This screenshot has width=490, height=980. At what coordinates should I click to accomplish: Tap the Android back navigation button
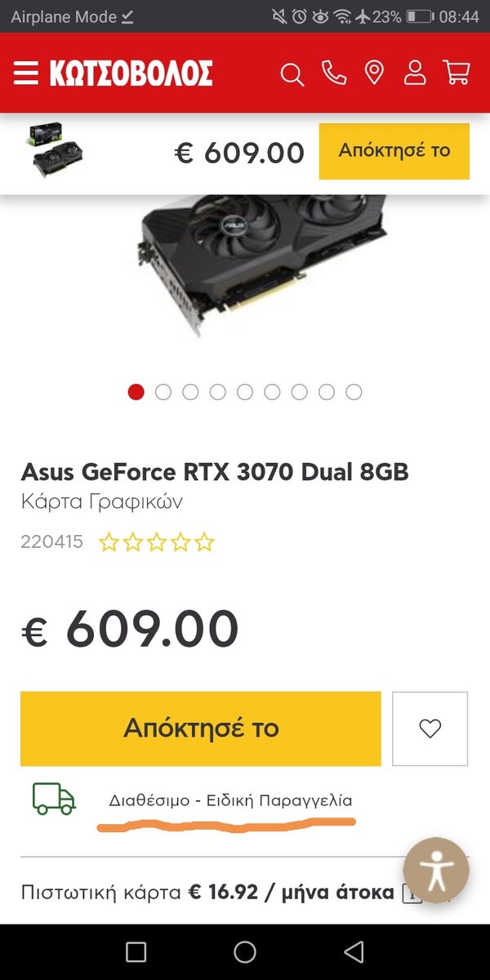354,951
